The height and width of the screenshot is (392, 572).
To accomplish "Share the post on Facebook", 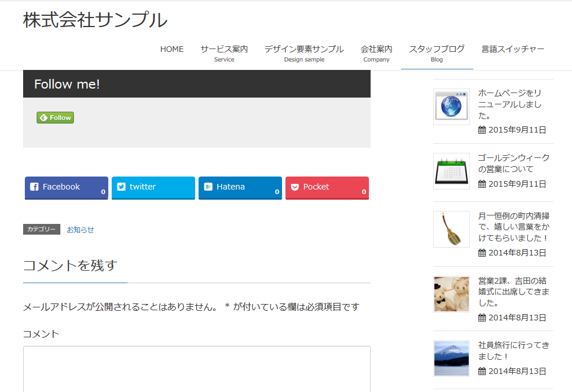I will [67, 188].
